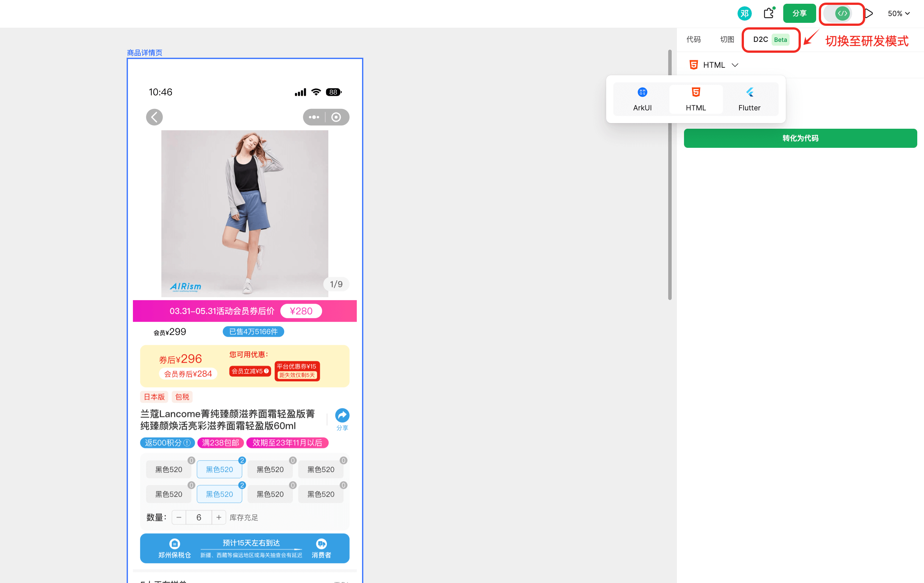Click the 会员立减¥5 coupon tag
924x583 pixels.
pos(250,371)
